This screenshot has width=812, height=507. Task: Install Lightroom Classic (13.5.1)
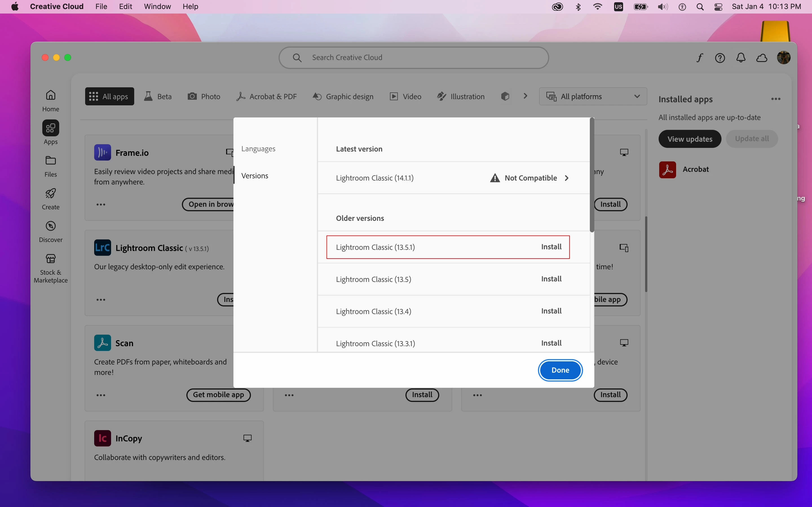tap(551, 247)
